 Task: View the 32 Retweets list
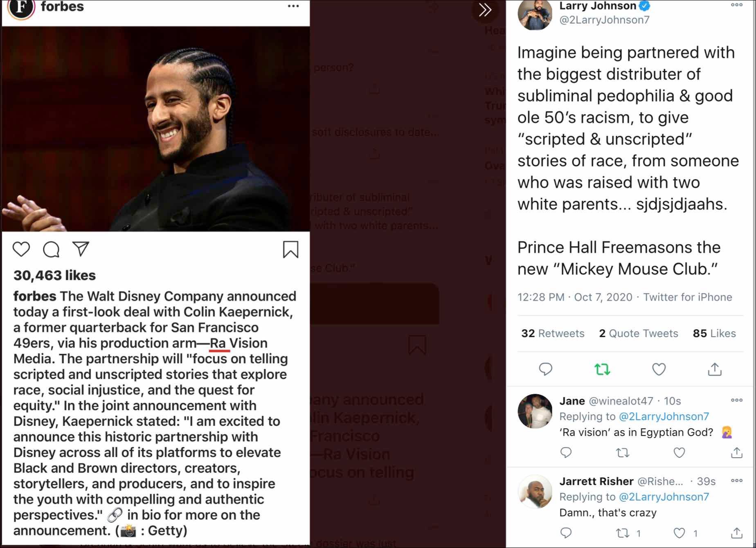tap(553, 333)
